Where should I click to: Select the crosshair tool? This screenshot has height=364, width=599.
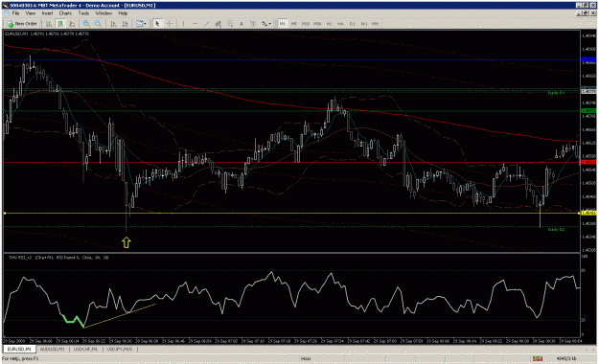(x=170, y=24)
